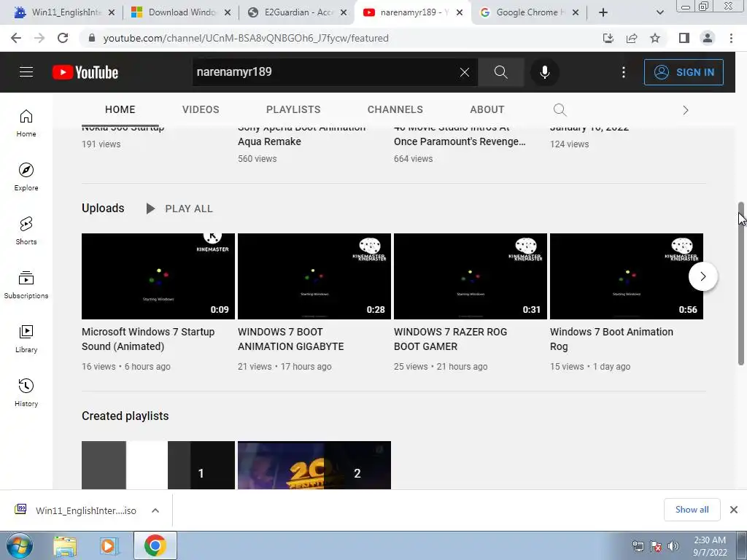Toggle the Chrome side panel icon
The height and width of the screenshot is (560, 747).
click(684, 38)
